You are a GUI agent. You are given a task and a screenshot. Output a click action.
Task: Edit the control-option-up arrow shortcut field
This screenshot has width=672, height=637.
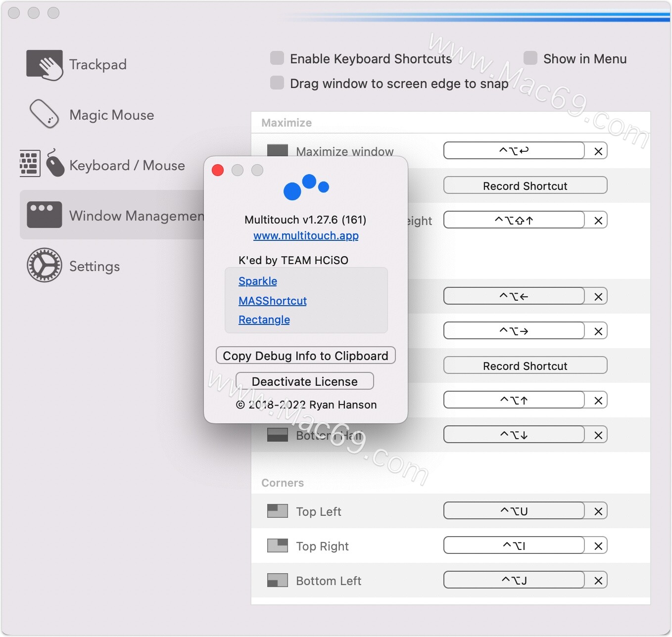point(514,400)
